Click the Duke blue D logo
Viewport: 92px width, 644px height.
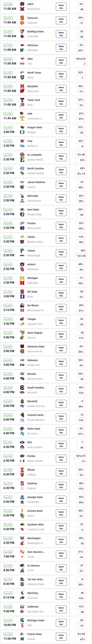[x=22, y=297]
